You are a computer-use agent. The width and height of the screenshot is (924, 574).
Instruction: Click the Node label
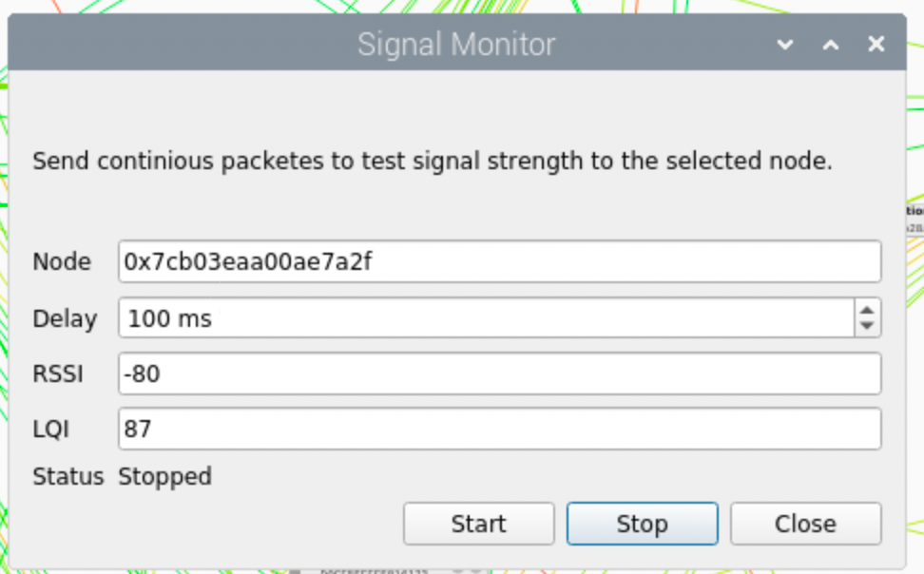(62, 262)
